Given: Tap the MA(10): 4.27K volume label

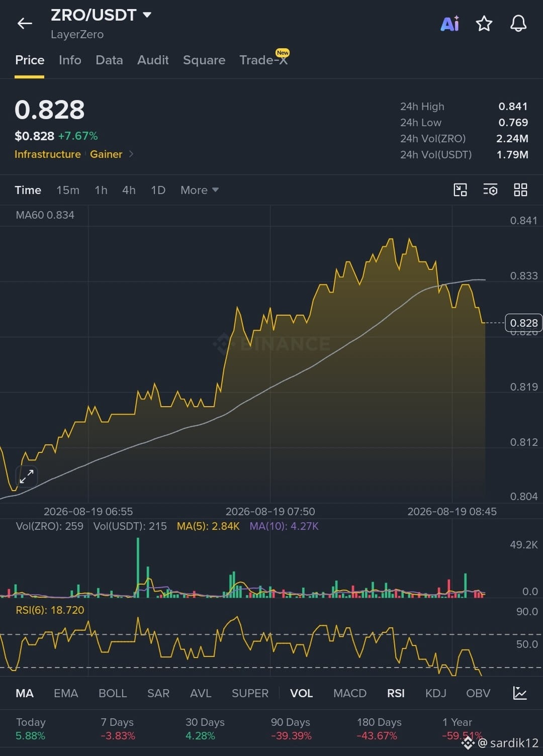Looking at the screenshot, I should pos(284,526).
